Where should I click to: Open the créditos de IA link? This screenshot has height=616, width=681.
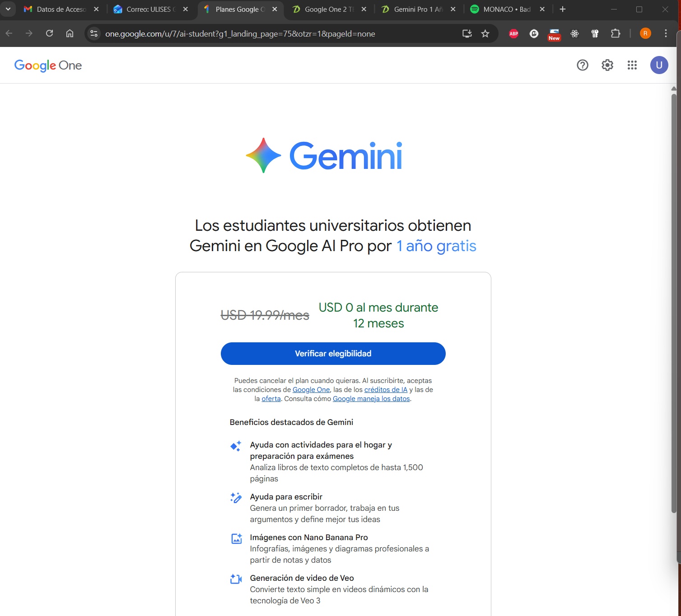pos(386,390)
